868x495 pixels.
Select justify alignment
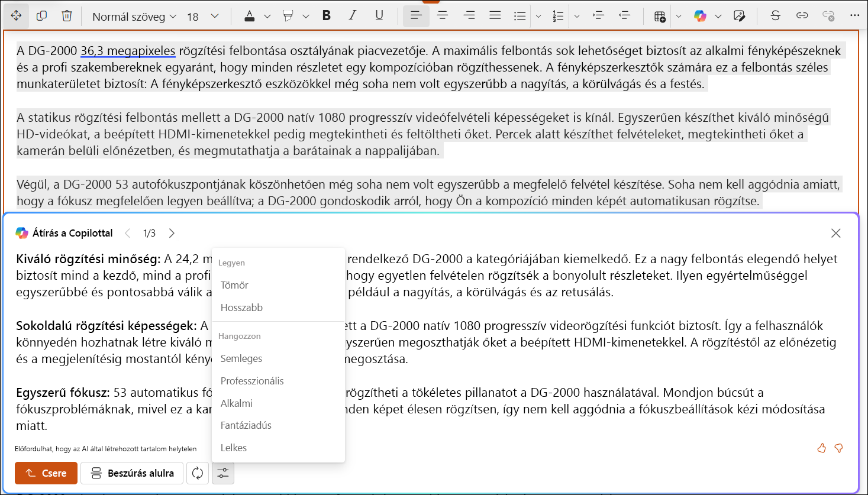(495, 16)
